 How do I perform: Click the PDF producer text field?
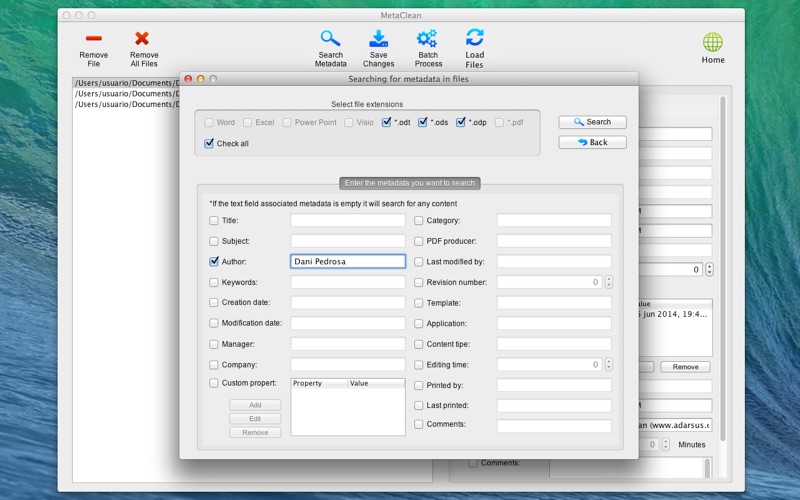coord(554,241)
